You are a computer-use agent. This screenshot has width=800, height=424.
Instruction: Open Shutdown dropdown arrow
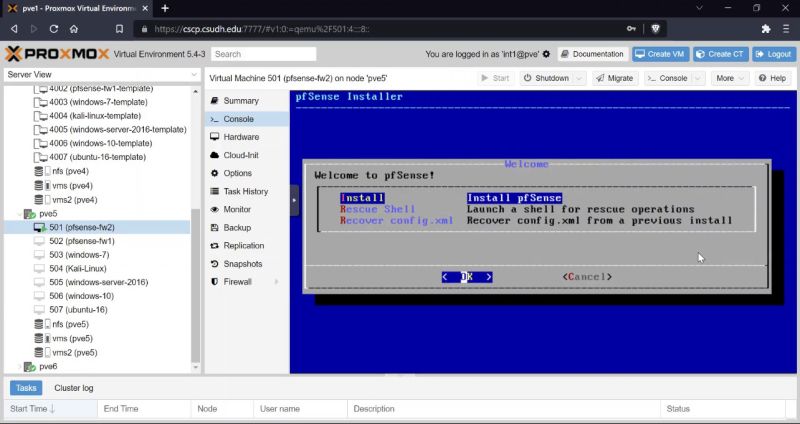(579, 78)
